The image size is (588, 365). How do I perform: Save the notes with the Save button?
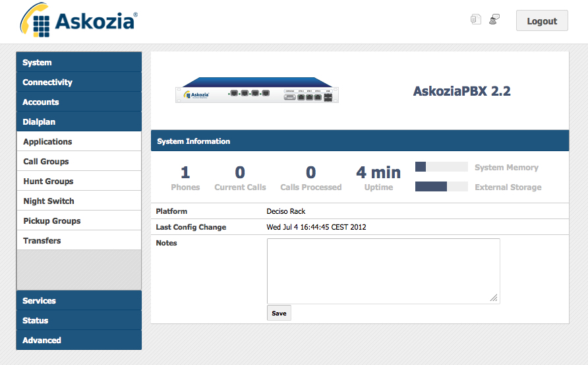click(x=279, y=313)
